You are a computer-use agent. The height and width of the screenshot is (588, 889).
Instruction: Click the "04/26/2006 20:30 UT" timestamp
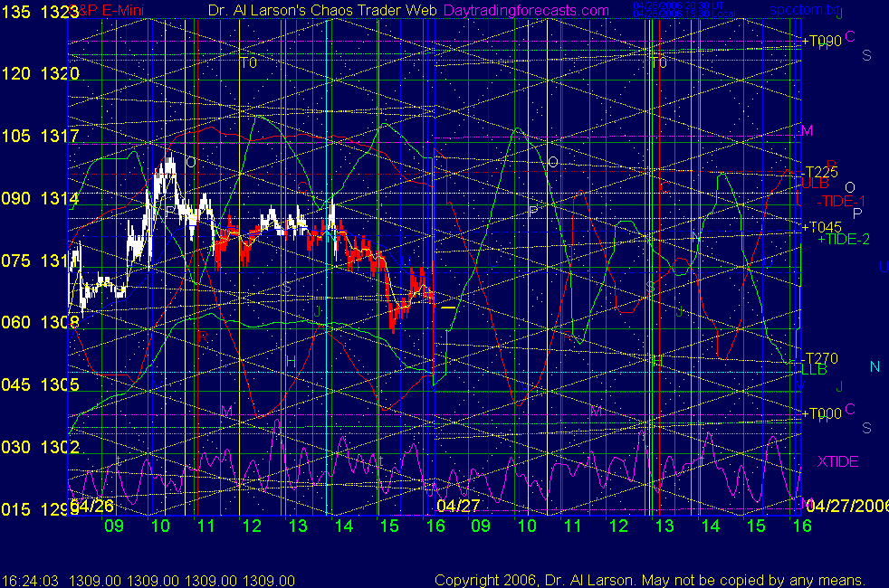(678, 5)
